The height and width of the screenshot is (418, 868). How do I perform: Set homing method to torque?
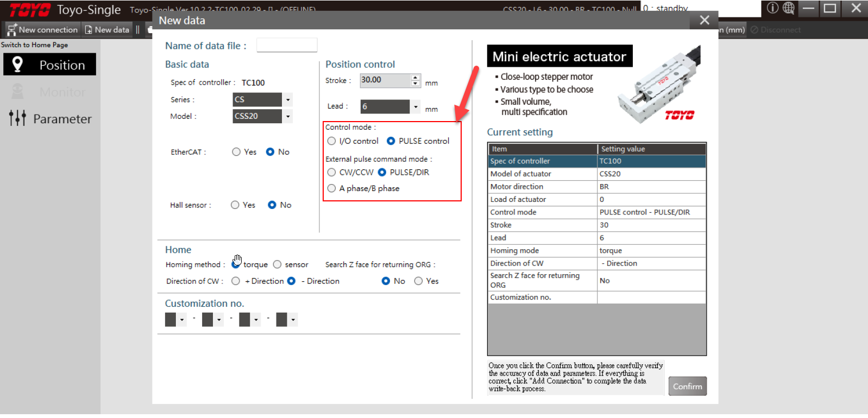(236, 264)
